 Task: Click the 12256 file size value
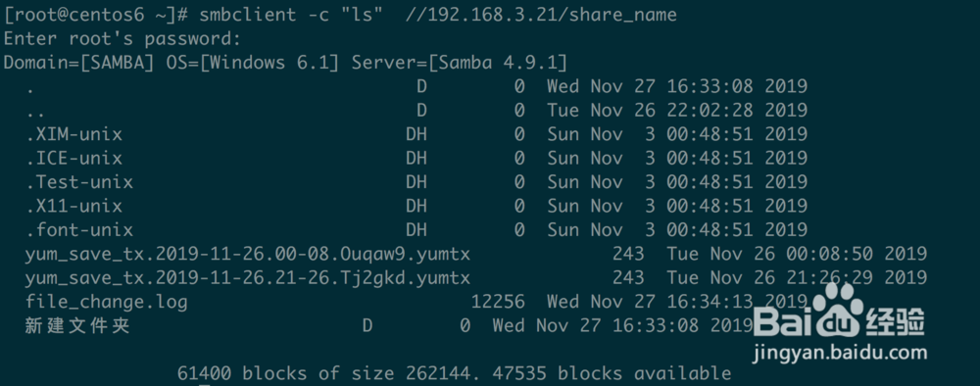point(498,303)
